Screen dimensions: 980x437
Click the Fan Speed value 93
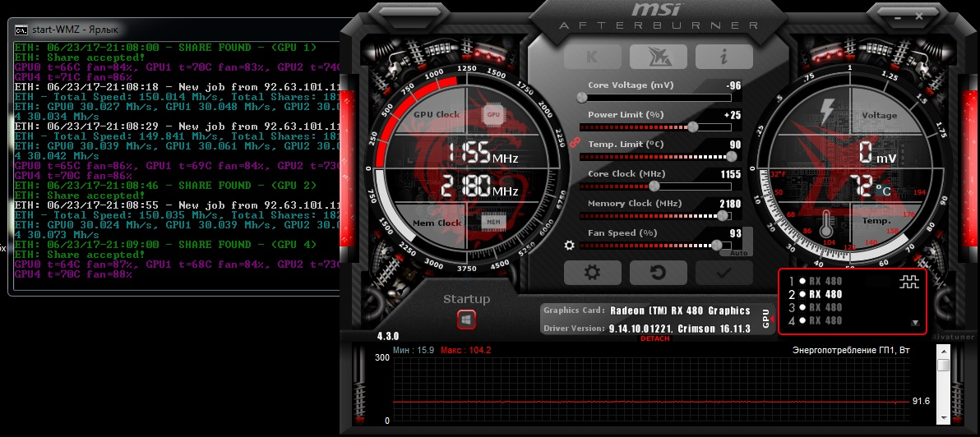point(735,233)
